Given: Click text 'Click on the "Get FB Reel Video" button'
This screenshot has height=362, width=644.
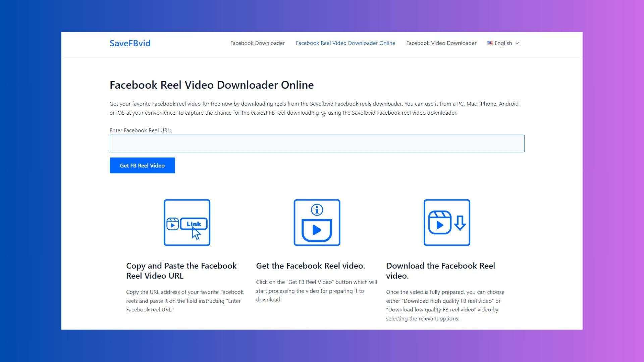Looking at the screenshot, I should [316, 291].
